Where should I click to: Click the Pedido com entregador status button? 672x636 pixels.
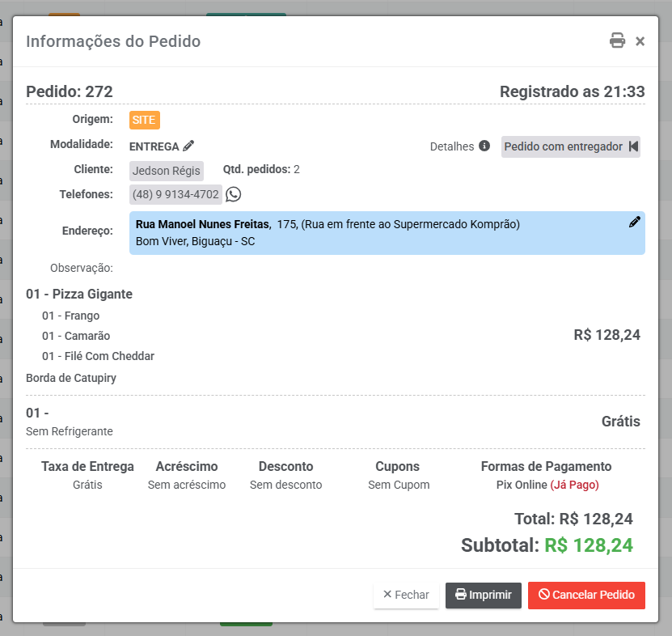point(564,146)
